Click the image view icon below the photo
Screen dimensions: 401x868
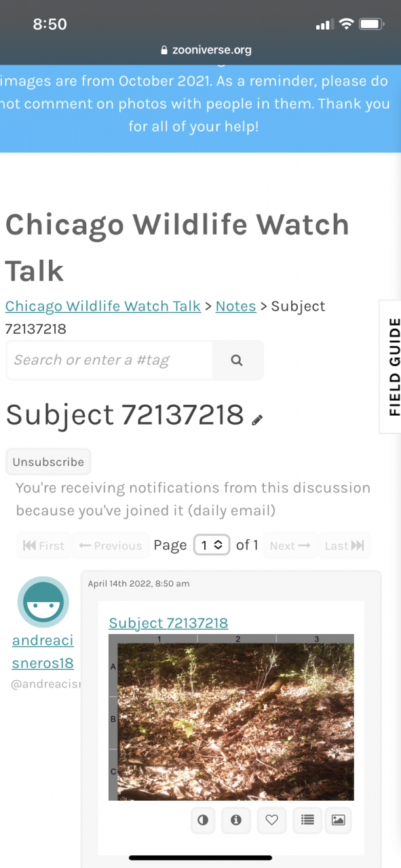pos(338,820)
